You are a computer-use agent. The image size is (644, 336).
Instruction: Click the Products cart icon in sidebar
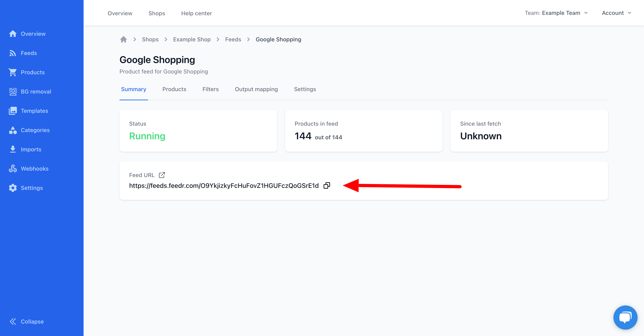tap(13, 72)
